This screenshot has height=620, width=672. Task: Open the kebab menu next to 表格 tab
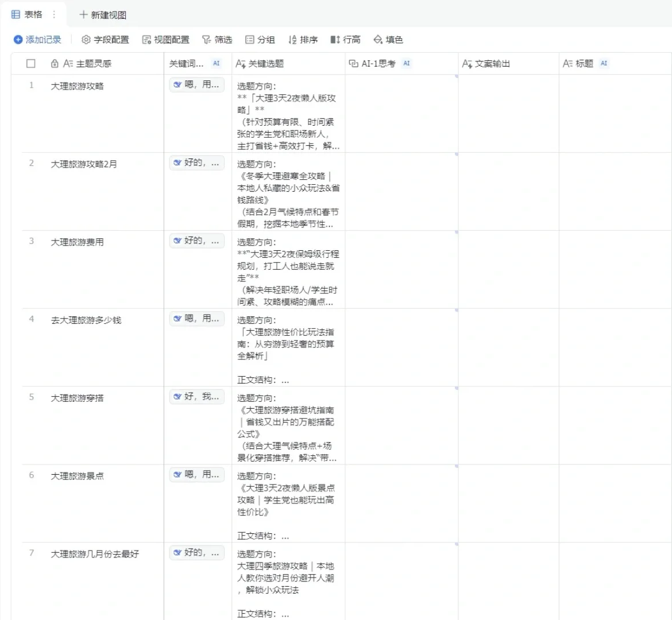(55, 15)
